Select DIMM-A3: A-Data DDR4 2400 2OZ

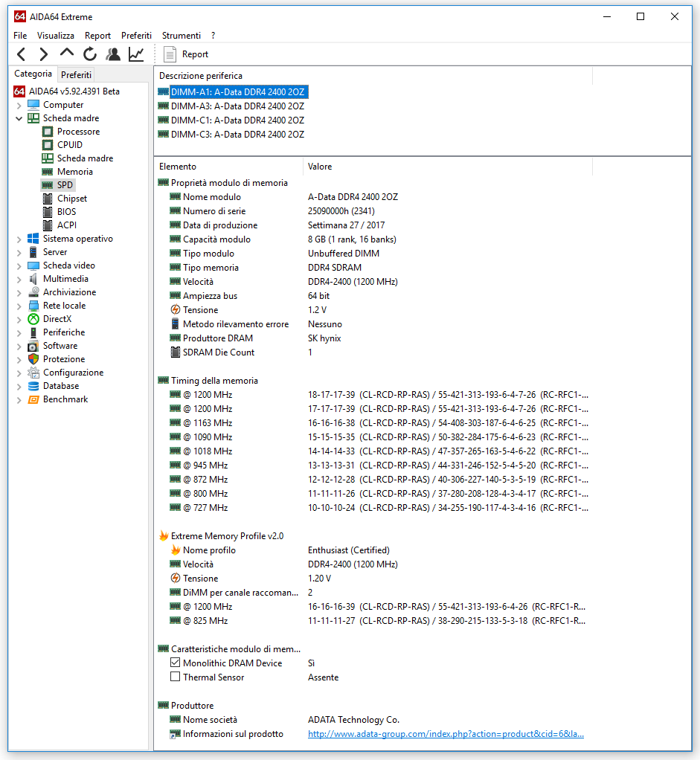pyautogui.click(x=237, y=106)
